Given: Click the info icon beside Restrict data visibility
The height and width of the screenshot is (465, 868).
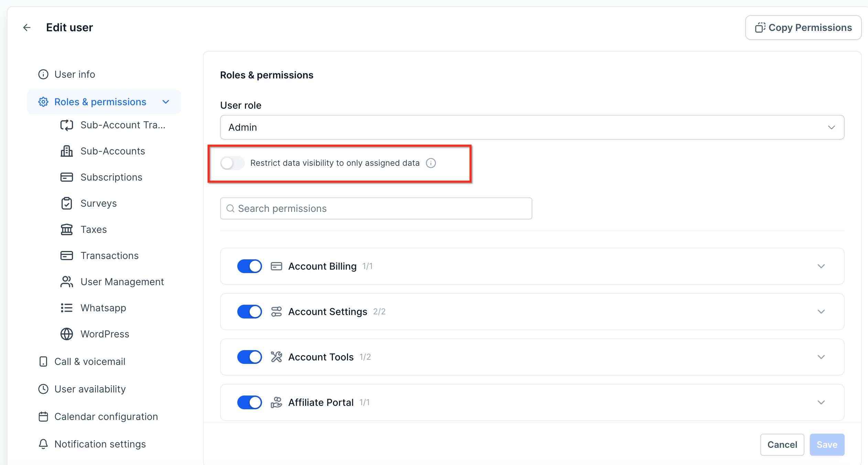Looking at the screenshot, I should coord(431,163).
